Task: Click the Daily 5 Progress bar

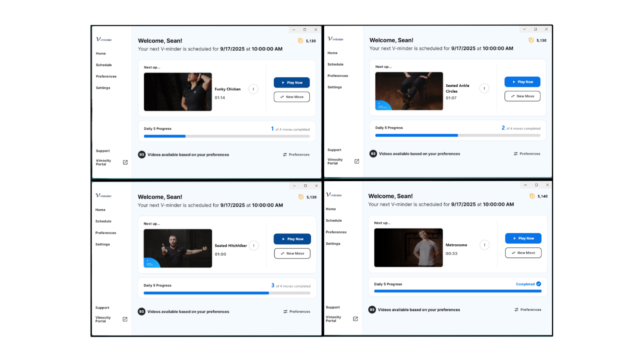Action: (x=227, y=136)
